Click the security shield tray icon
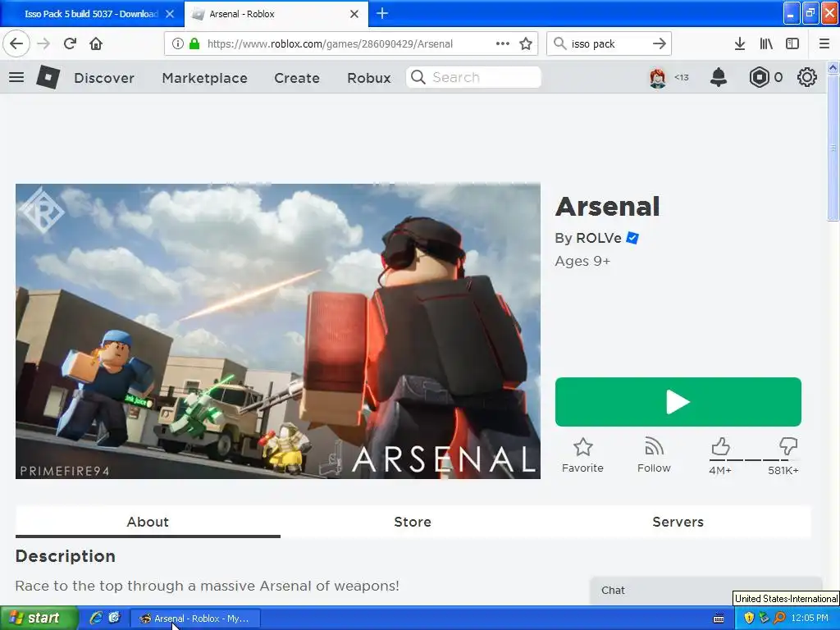 coord(749,618)
